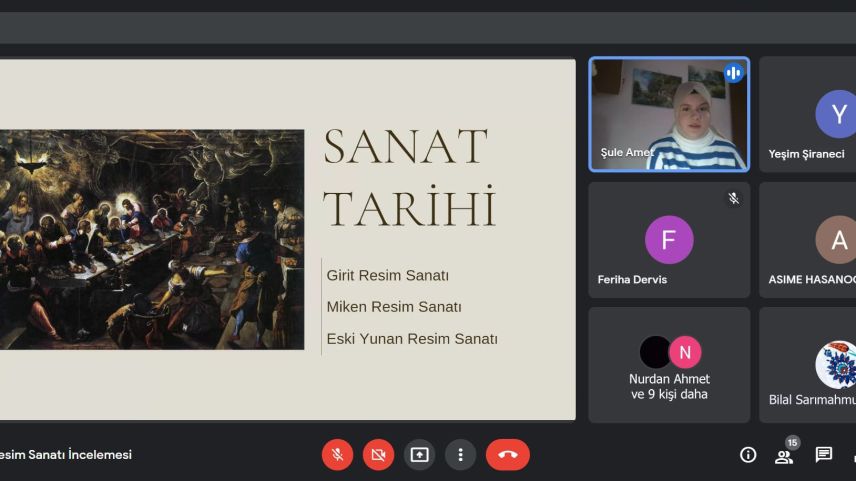
Task: Unmute the microphone in the call bar
Action: [x=337, y=455]
